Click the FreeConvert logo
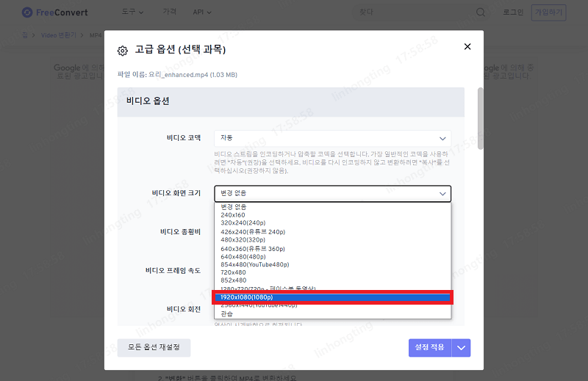This screenshot has height=381, width=588. pos(54,12)
